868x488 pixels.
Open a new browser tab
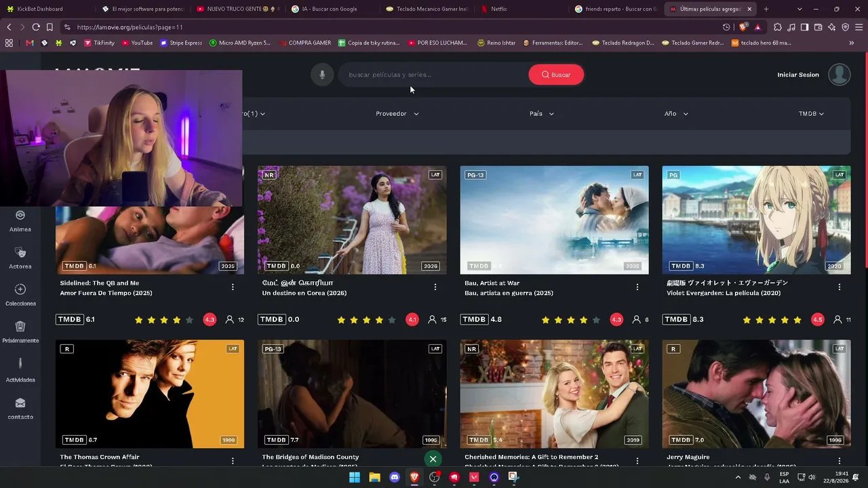click(766, 9)
